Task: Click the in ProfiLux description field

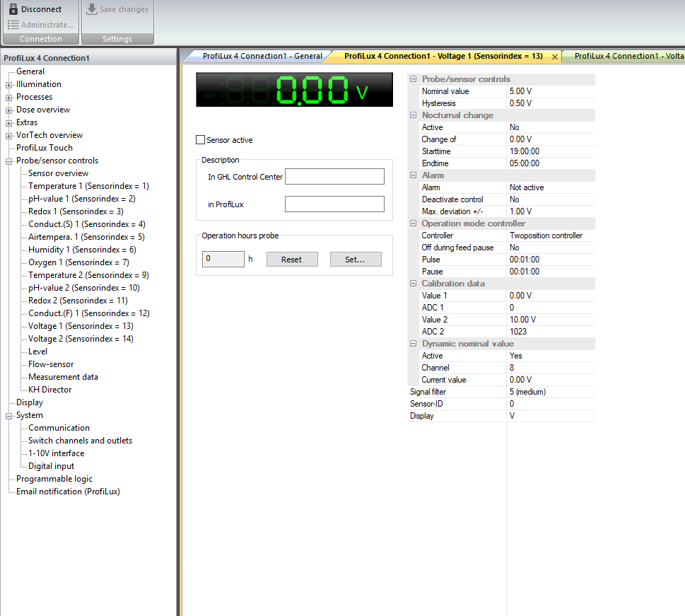Action: coord(334,204)
